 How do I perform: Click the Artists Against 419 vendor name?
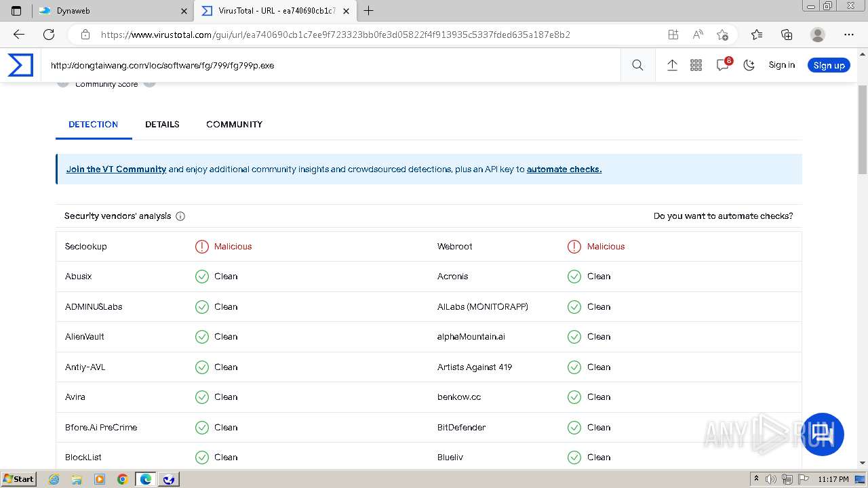tap(475, 367)
